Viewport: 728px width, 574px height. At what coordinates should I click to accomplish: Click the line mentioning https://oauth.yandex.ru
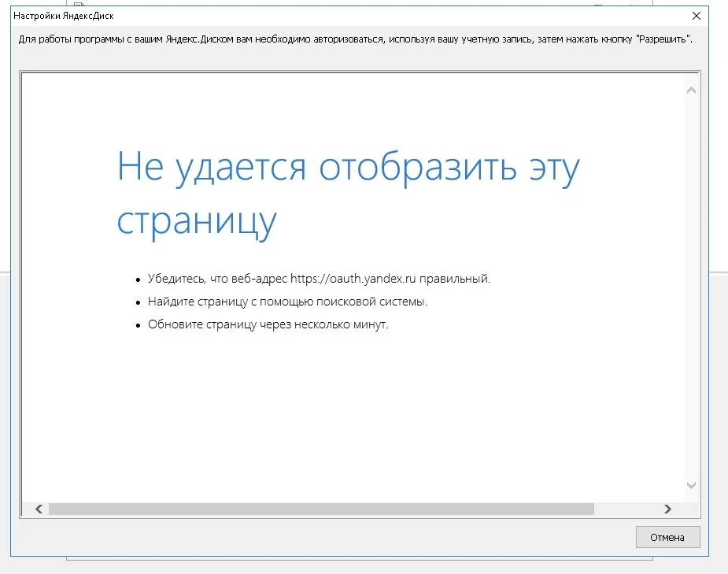click(x=319, y=279)
